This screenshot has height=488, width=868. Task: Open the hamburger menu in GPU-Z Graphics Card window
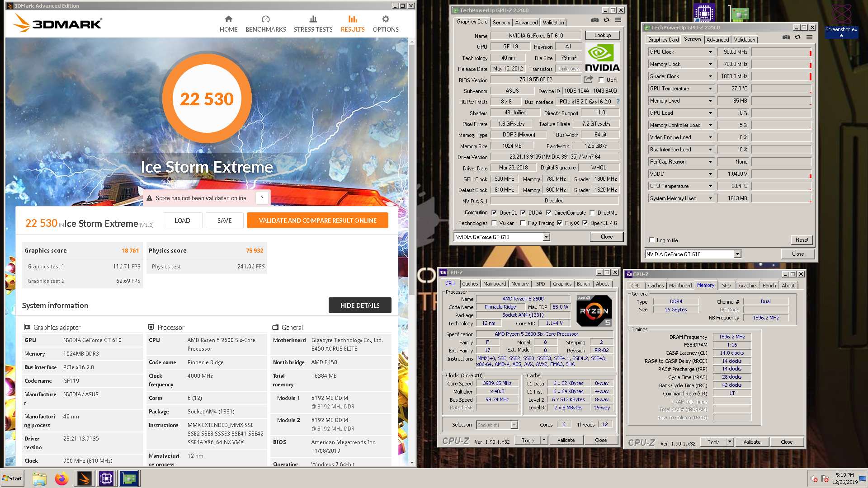(x=618, y=20)
